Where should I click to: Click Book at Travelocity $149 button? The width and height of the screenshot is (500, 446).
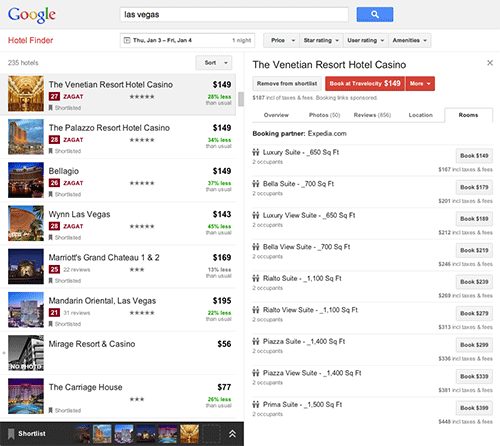point(365,84)
